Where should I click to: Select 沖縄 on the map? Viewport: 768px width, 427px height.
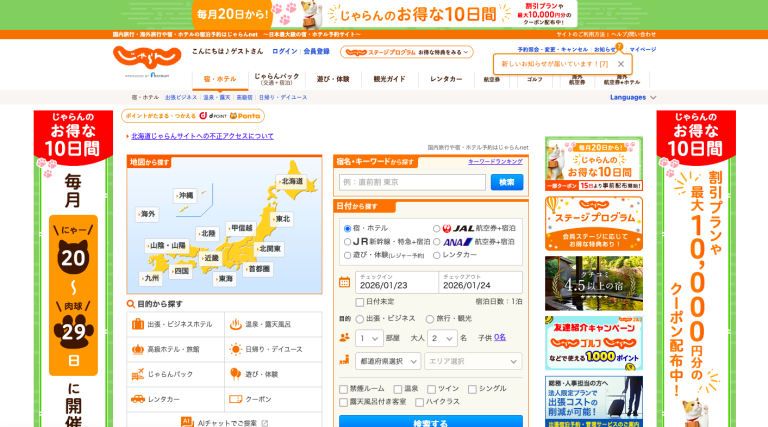[x=186, y=195]
